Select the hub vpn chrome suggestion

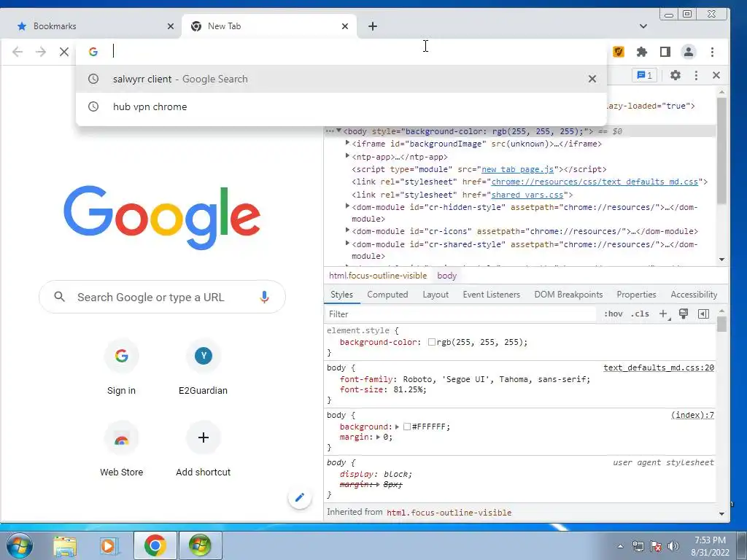coord(341,106)
